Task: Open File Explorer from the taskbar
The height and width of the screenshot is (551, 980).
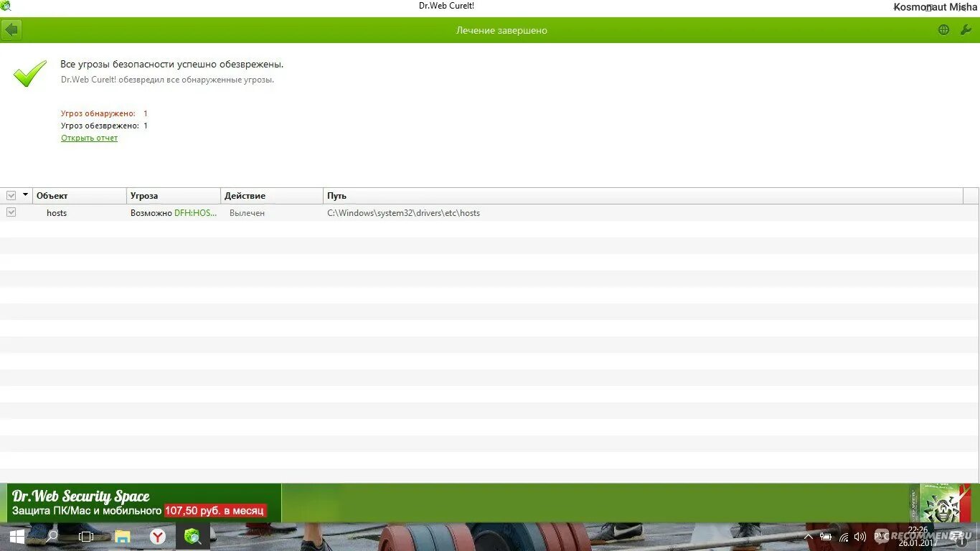Action: pyautogui.click(x=123, y=536)
